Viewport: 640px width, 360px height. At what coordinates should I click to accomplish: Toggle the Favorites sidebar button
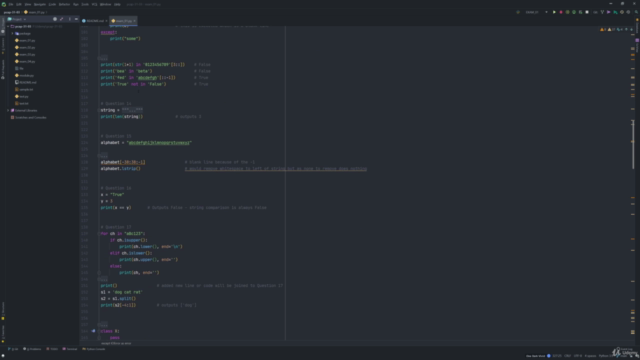(2, 334)
